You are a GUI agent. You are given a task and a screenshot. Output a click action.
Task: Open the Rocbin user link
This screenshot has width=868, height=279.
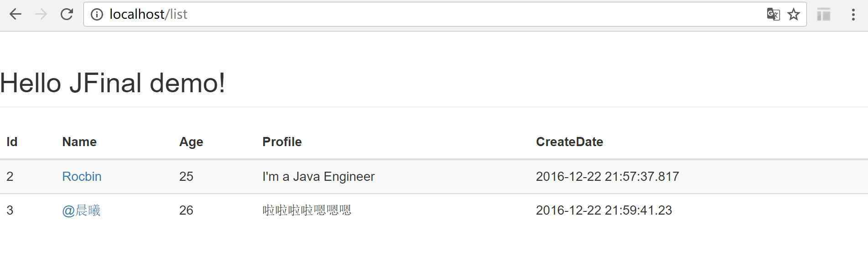point(82,176)
